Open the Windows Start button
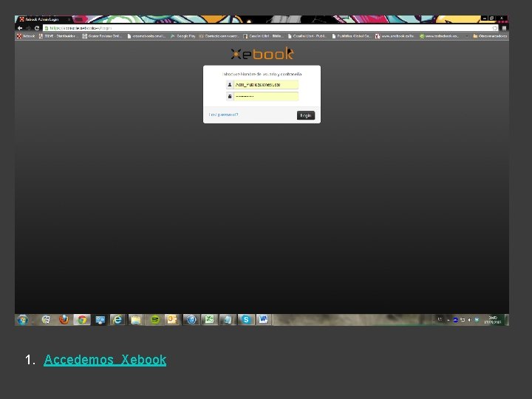This screenshot has width=532, height=399. [x=23, y=320]
